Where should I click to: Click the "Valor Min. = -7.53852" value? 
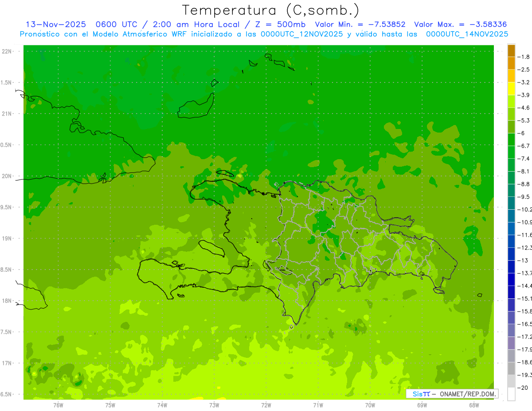360,24
